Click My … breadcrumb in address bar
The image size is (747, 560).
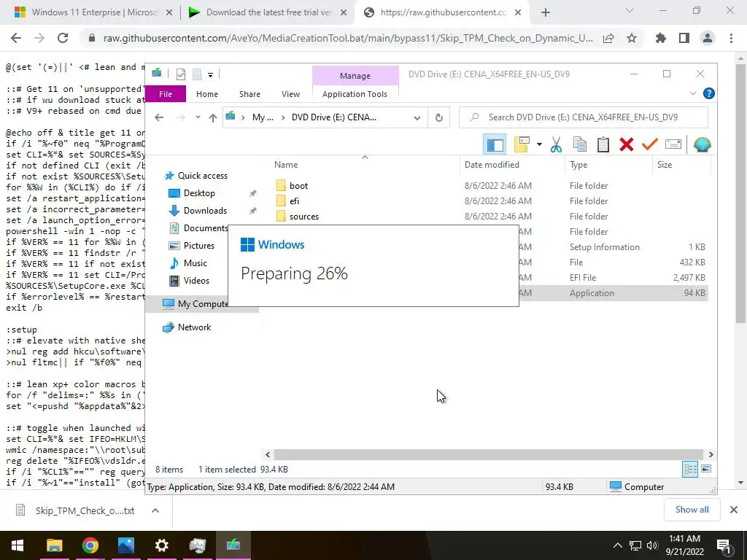coord(263,117)
